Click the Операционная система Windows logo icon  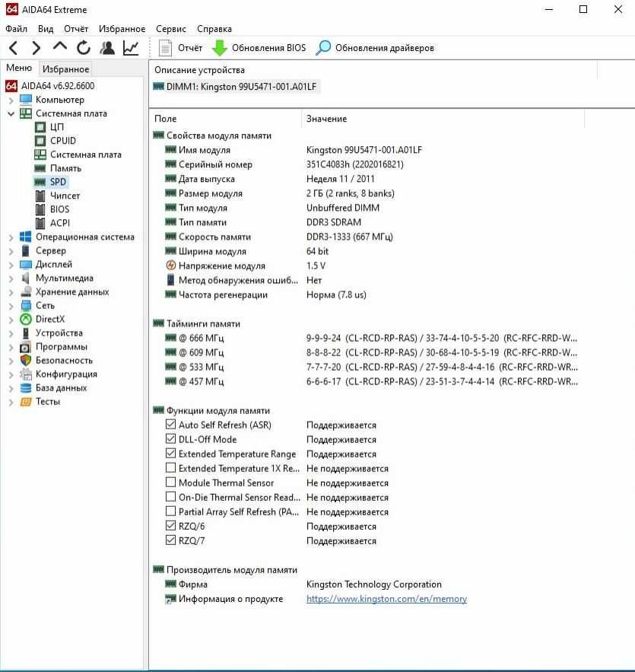click(26, 237)
